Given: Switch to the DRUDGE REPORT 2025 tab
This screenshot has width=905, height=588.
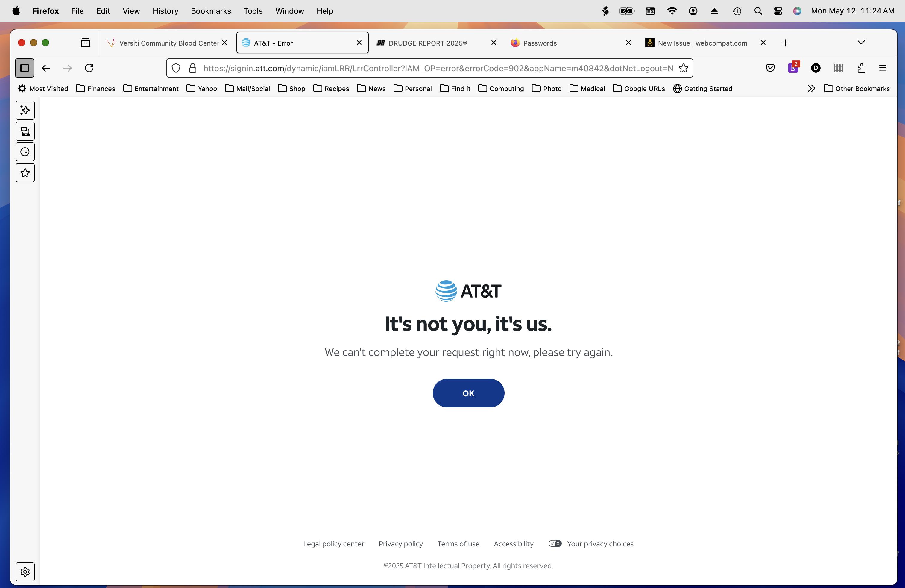Looking at the screenshot, I should tap(427, 43).
